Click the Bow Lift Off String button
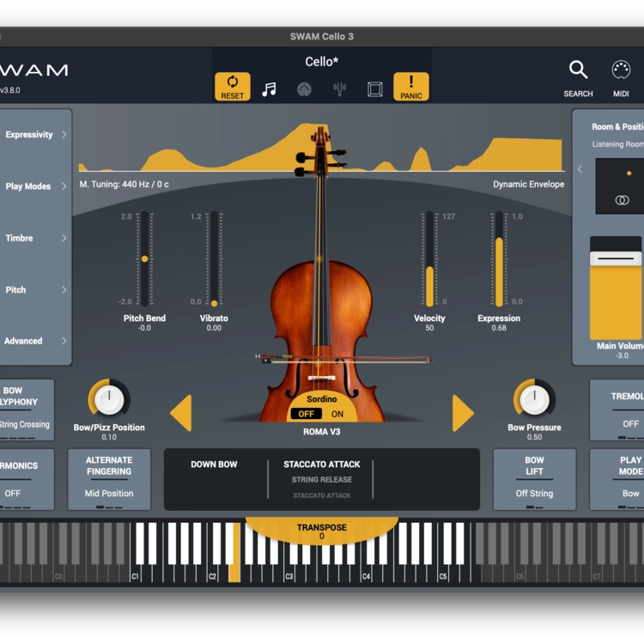 coord(534,478)
